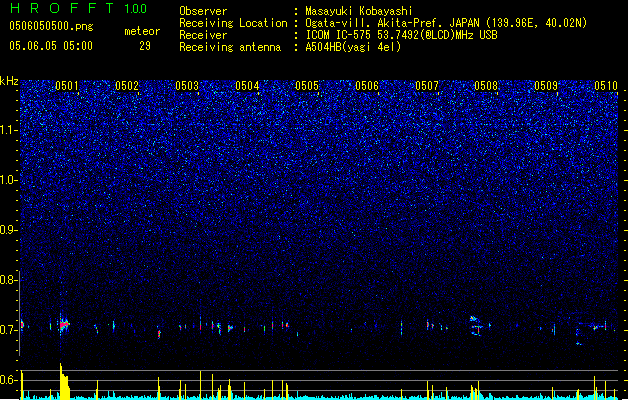Click the 1.1 kHz axis tick label
This screenshot has height=400, width=629.
click(8, 130)
